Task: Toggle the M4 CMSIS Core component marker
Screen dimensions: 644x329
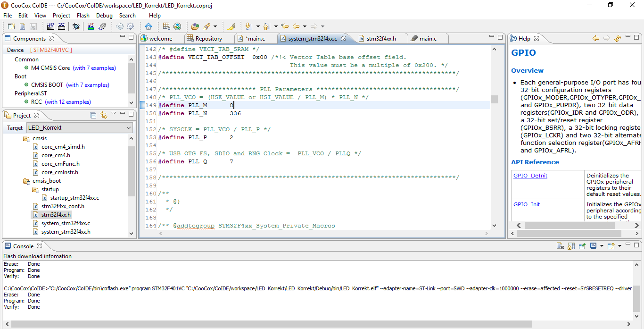Action: (26, 68)
